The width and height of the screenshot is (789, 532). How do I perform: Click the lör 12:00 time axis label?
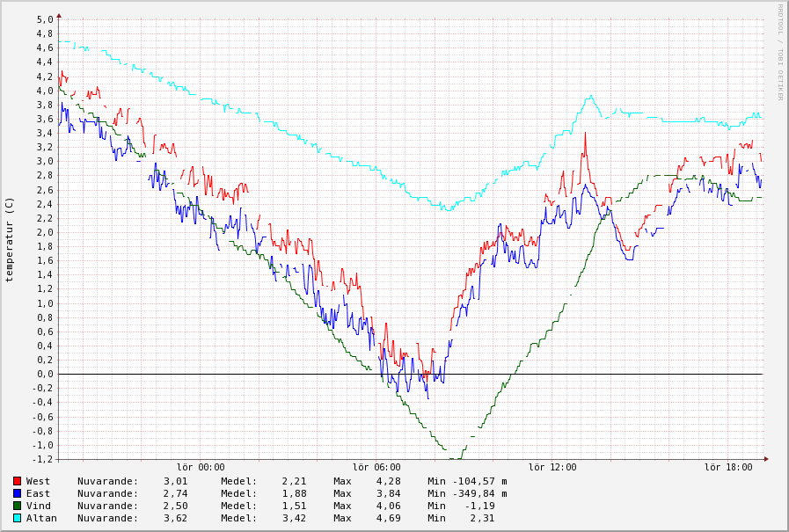[552, 468]
